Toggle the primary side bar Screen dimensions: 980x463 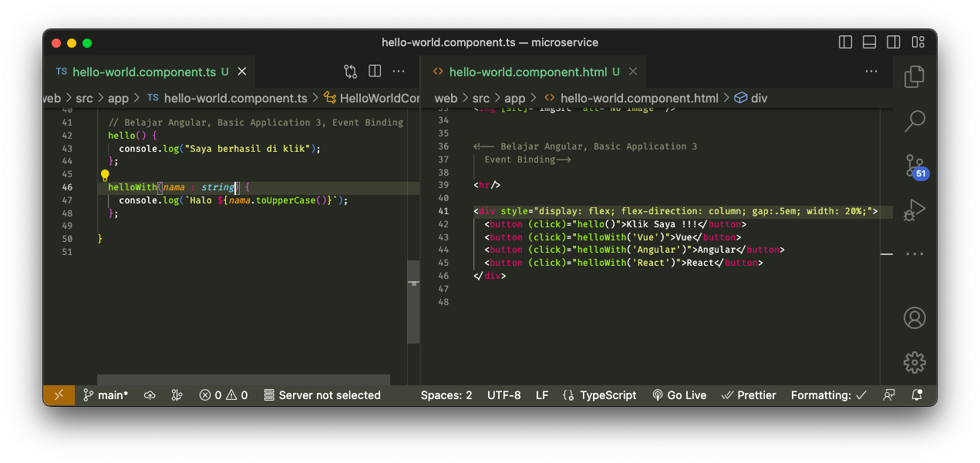[x=846, y=42]
